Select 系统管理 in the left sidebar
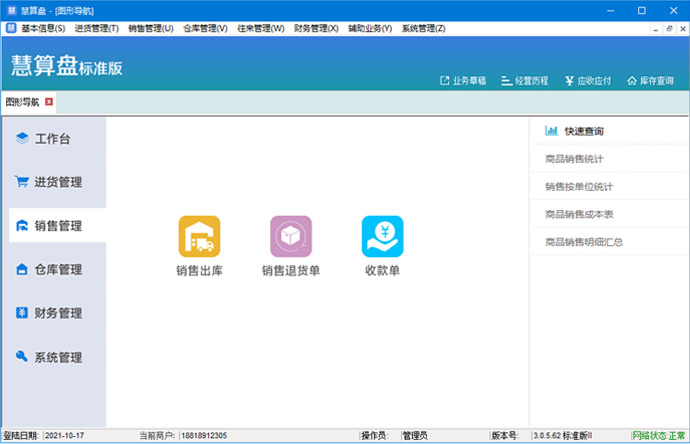 (x=54, y=357)
